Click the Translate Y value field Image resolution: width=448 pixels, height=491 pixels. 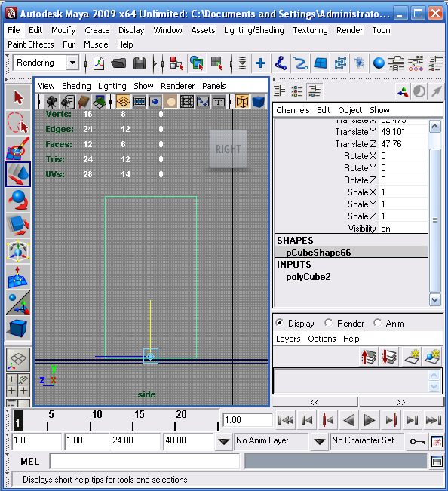point(404,132)
